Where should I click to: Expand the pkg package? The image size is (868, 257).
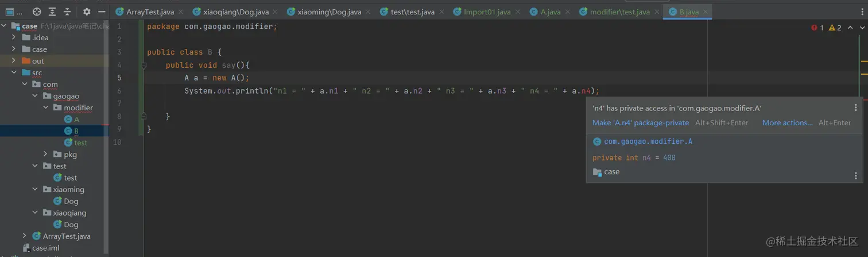point(45,154)
